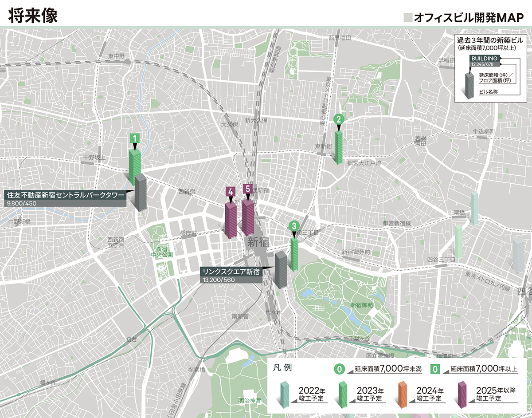Click the square legend marker for 7,000坪以上
Viewport: 532px width, 418px height.
click(436, 369)
